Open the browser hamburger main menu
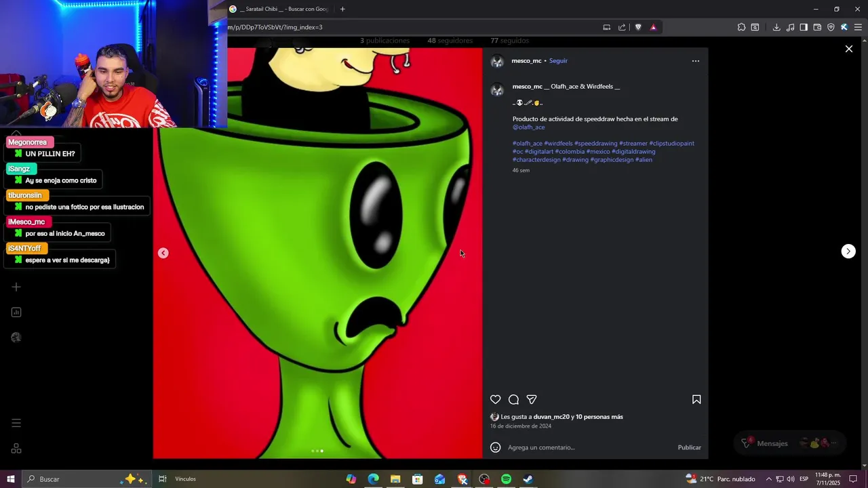This screenshot has height=488, width=868. 858,27
